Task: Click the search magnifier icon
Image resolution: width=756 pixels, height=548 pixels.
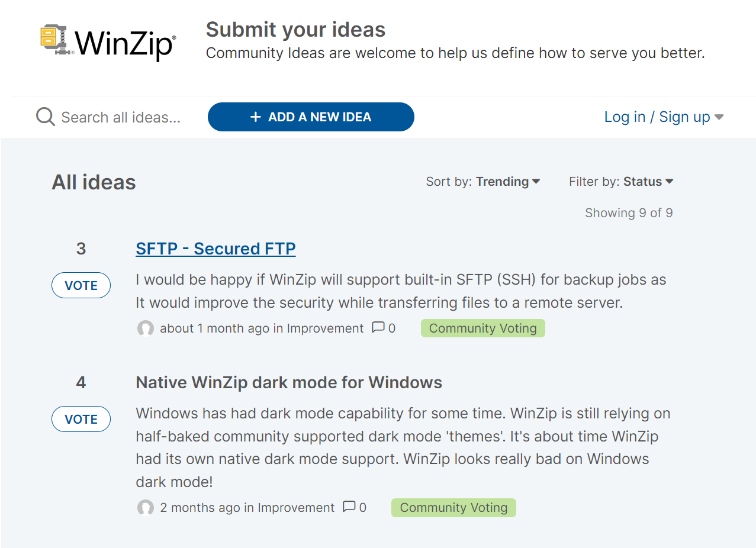Action: coord(44,117)
